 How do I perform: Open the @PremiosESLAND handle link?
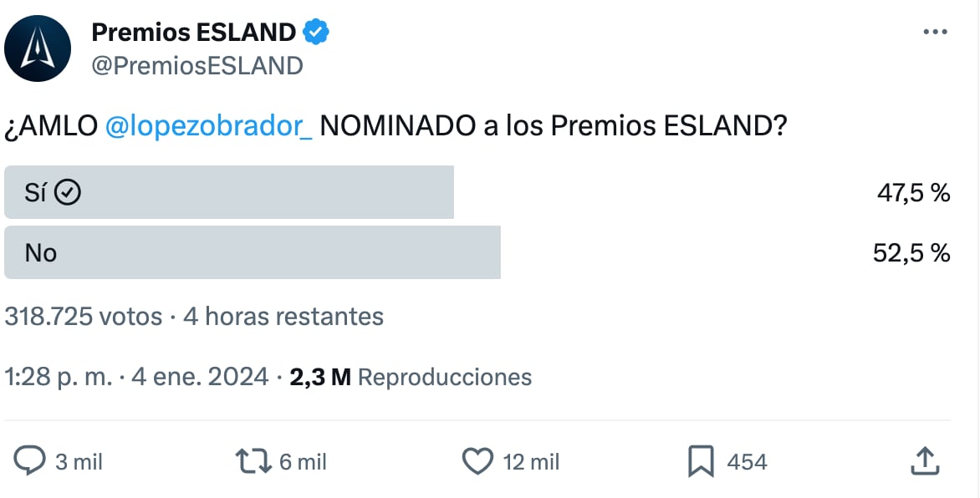[x=197, y=65]
